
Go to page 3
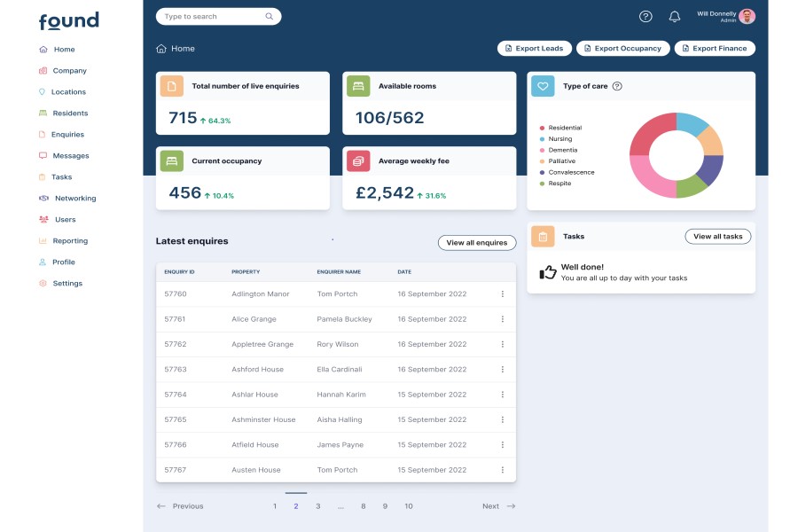pyautogui.click(x=318, y=506)
